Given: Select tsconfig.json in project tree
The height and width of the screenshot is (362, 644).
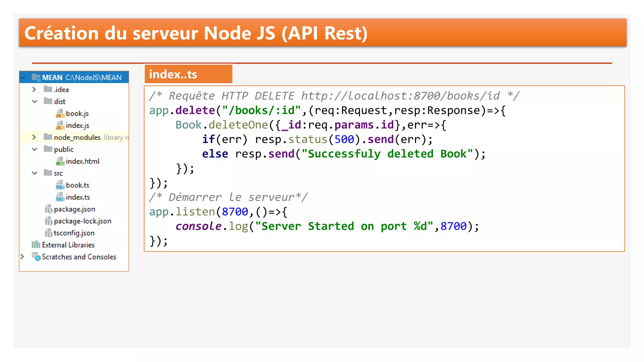Looking at the screenshot, I should point(74,233).
